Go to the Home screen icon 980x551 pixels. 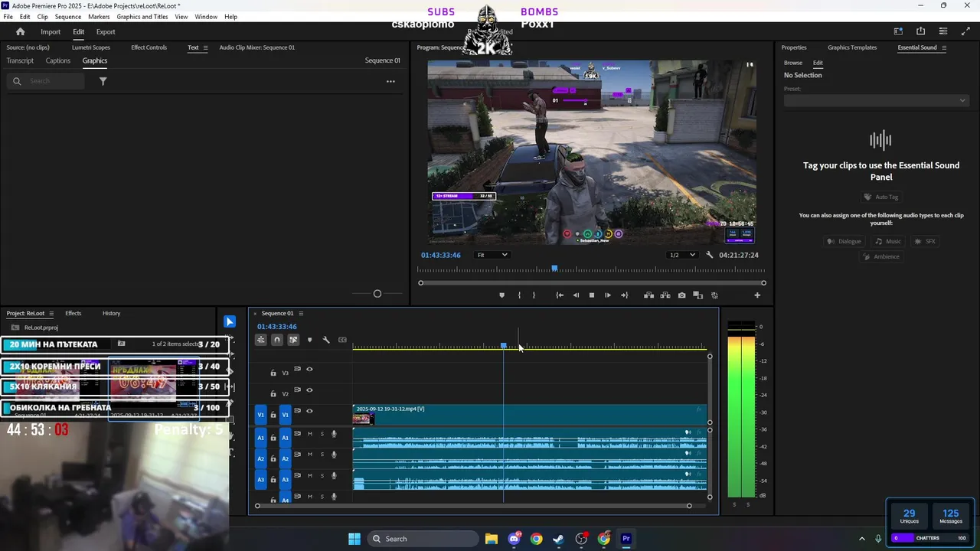coord(20,31)
